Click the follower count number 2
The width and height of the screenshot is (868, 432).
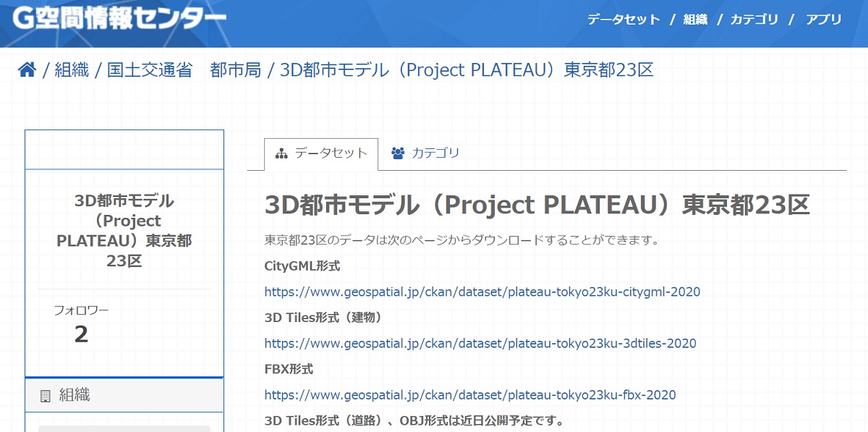pos(81,334)
